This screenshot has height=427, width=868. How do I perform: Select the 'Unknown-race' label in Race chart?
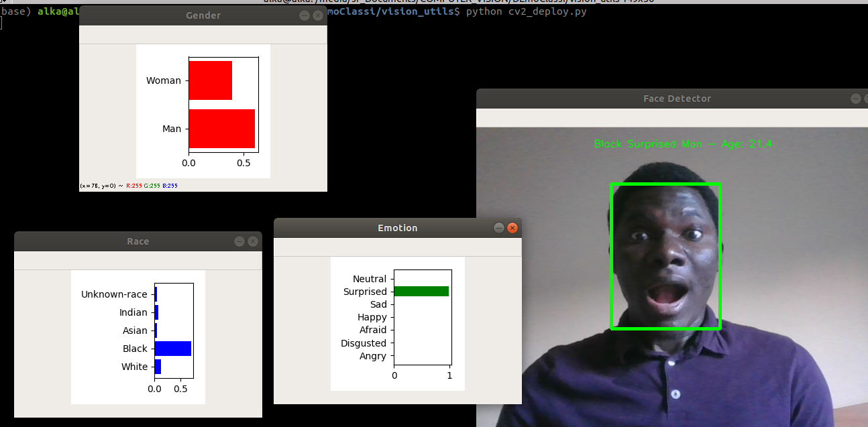click(x=114, y=294)
